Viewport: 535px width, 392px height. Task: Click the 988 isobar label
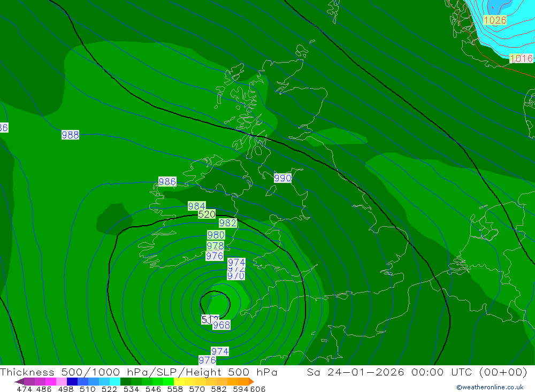70,135
